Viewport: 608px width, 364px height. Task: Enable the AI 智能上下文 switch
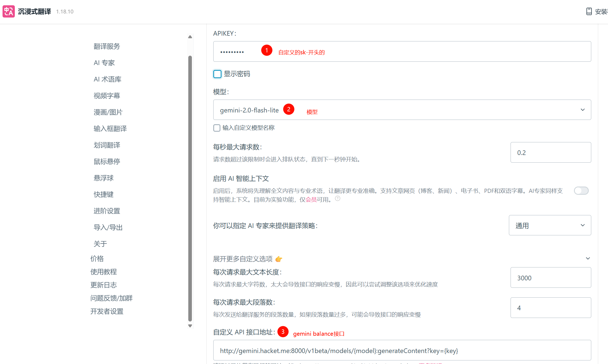[581, 191]
